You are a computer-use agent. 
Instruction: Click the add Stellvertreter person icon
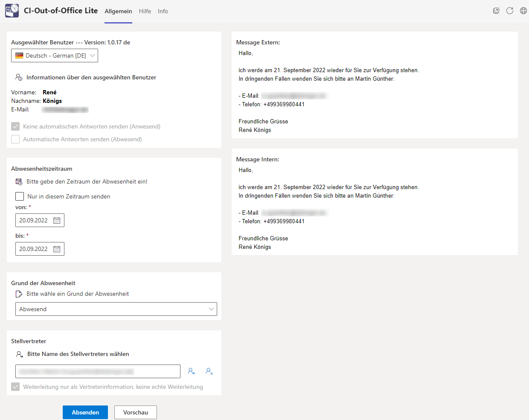click(x=191, y=371)
